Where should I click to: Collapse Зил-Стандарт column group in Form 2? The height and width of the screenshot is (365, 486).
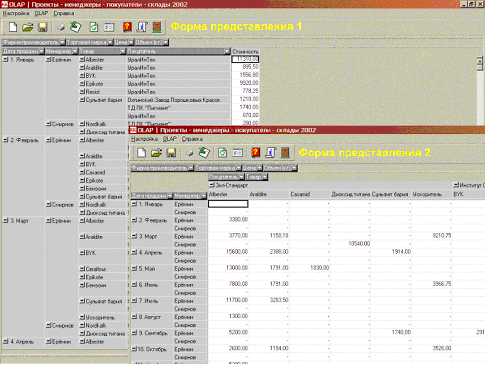coord(212,185)
